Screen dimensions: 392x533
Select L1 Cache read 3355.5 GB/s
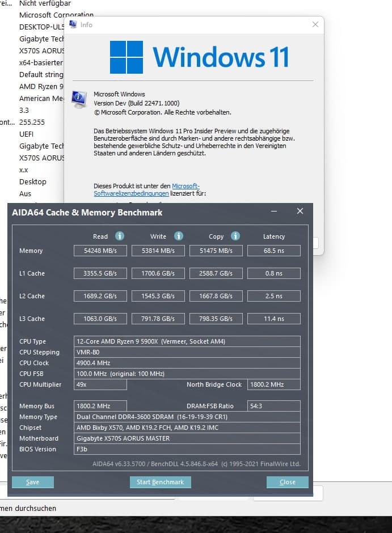[x=100, y=273]
